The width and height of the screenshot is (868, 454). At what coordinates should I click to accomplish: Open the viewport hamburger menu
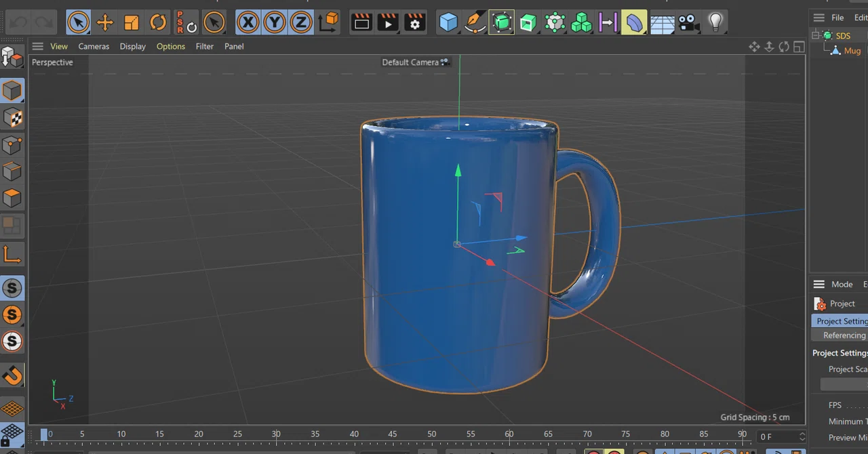point(38,46)
